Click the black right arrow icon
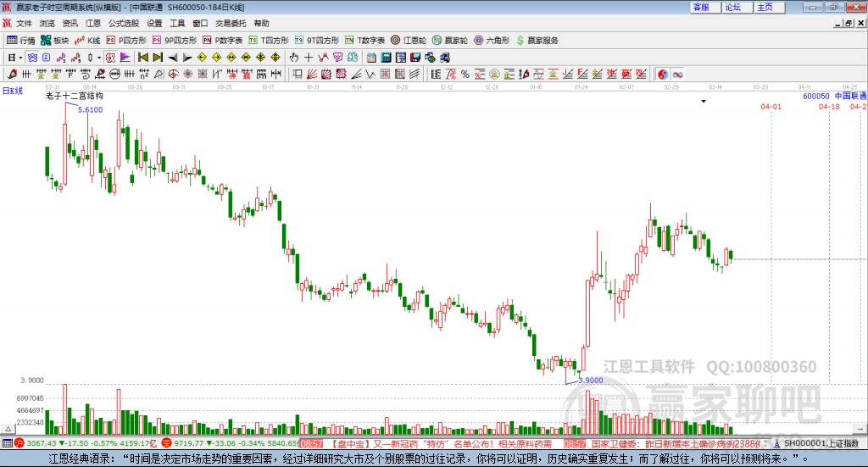 [x=187, y=58]
